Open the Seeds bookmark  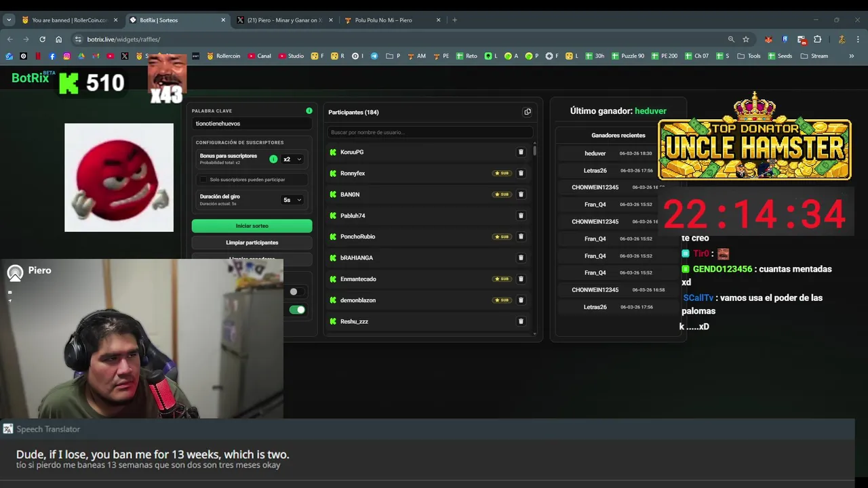pos(780,56)
